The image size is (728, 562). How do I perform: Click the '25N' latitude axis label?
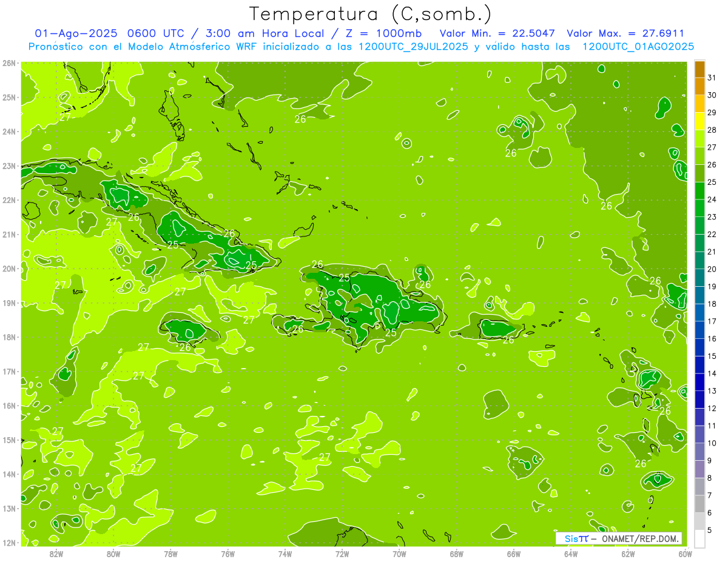(x=9, y=98)
